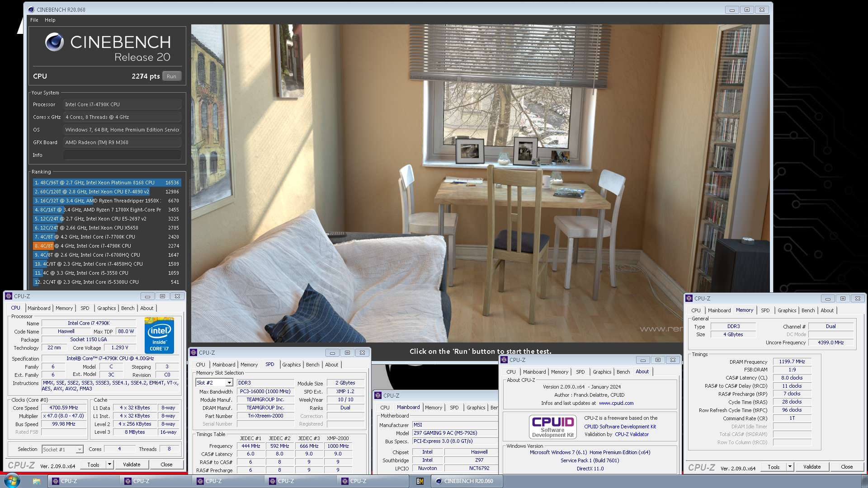Viewport: 868px width, 488px height.
Task: Click CPU-Z title icon in Memory window
Action: coord(689,299)
